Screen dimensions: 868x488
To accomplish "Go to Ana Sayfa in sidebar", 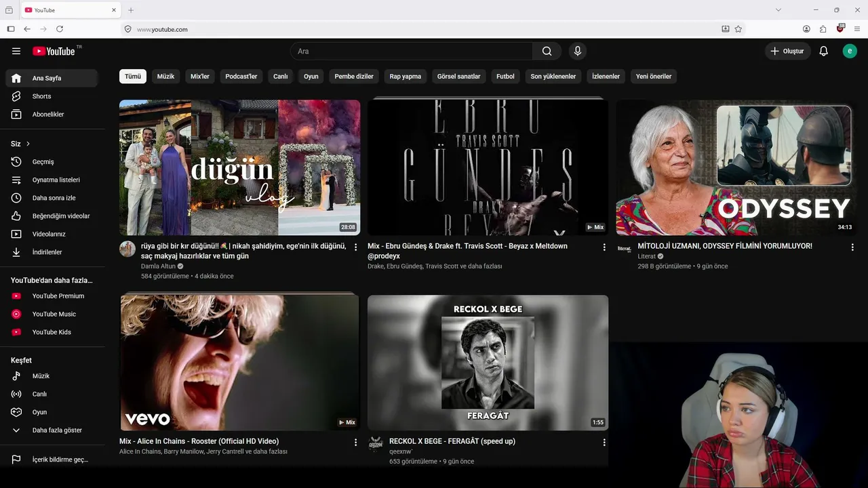I will [x=53, y=78].
